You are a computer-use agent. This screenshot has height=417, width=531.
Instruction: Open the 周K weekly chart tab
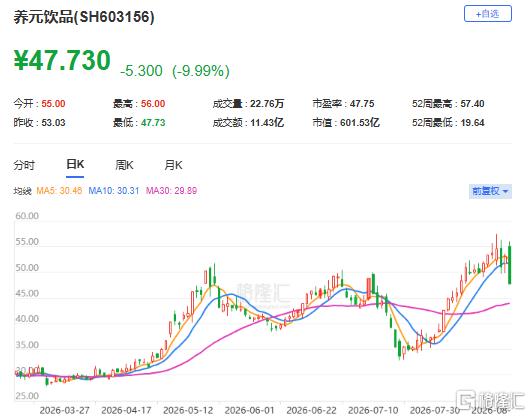(124, 165)
